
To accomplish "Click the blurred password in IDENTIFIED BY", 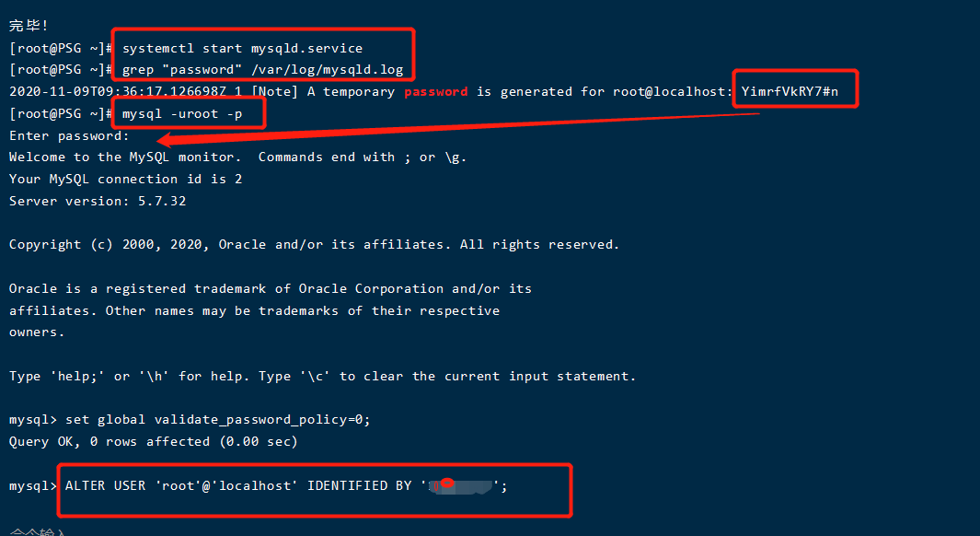I will pos(462,486).
